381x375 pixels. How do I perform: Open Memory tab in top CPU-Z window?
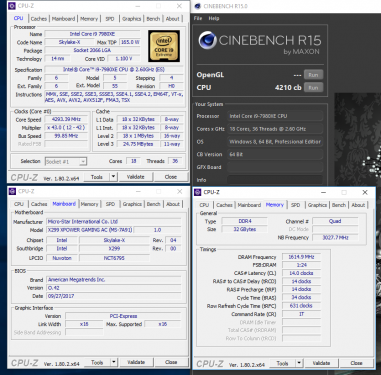click(89, 19)
